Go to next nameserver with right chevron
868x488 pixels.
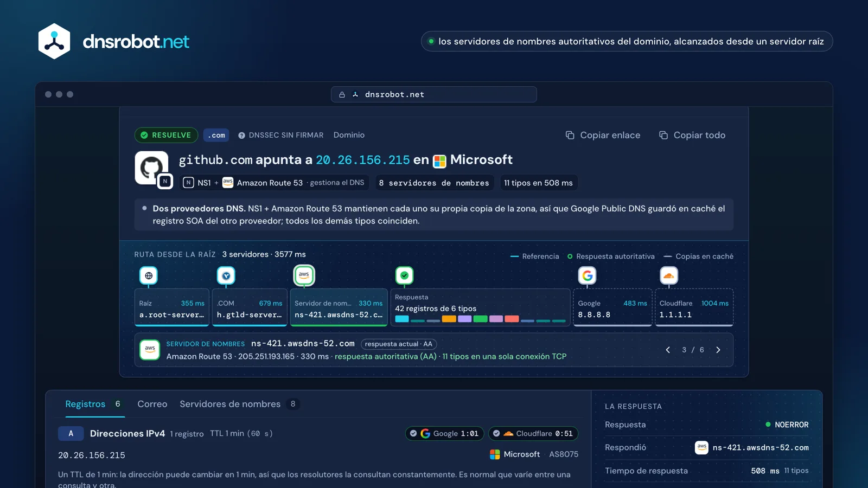click(x=718, y=350)
